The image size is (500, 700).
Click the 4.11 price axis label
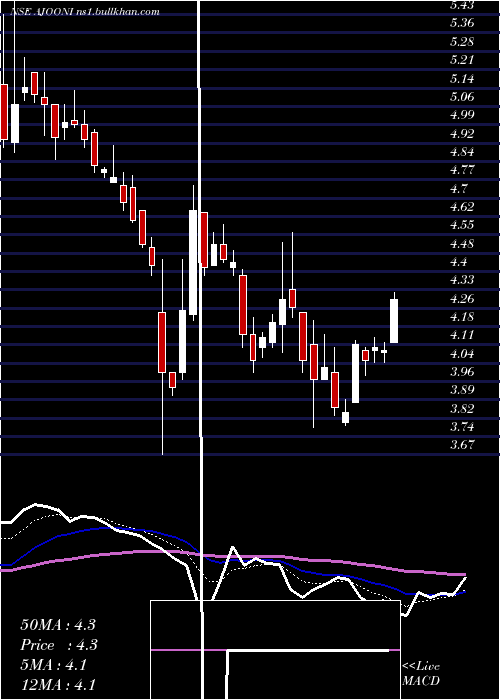coord(462,335)
